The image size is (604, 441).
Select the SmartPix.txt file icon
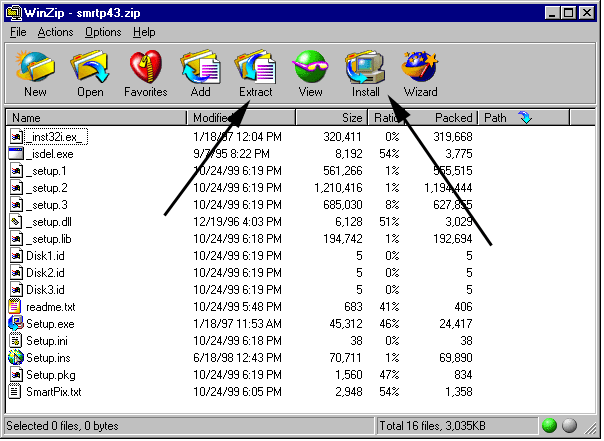point(15,392)
